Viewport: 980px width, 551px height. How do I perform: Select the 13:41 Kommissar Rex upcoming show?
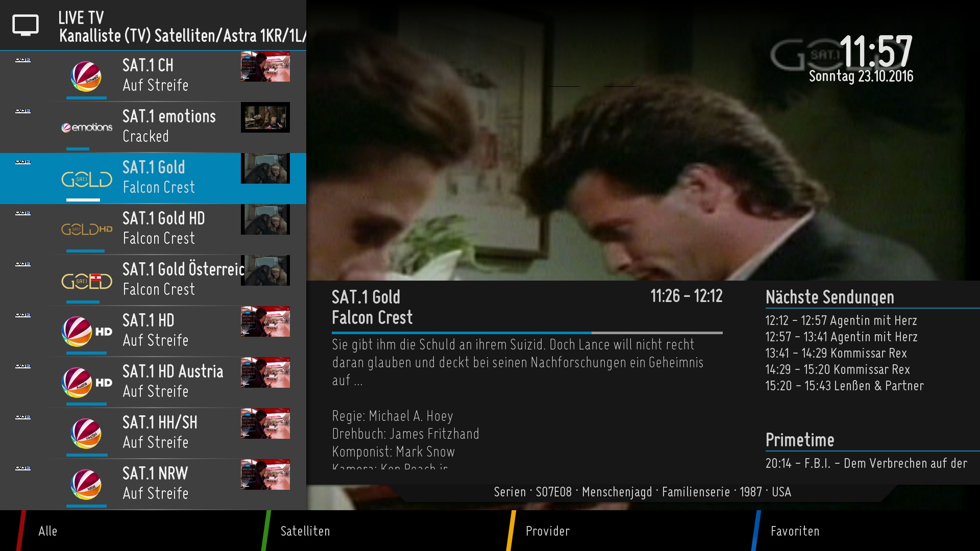836,353
